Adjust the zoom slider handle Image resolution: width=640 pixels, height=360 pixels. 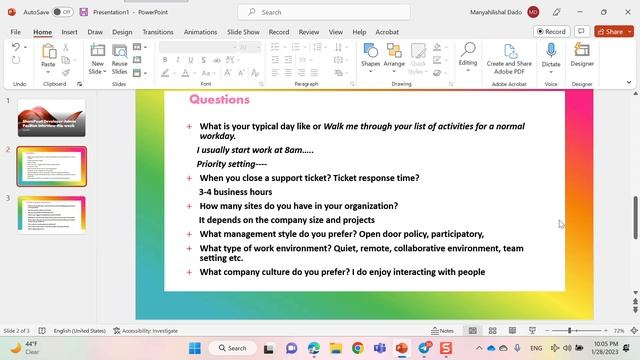point(569,331)
